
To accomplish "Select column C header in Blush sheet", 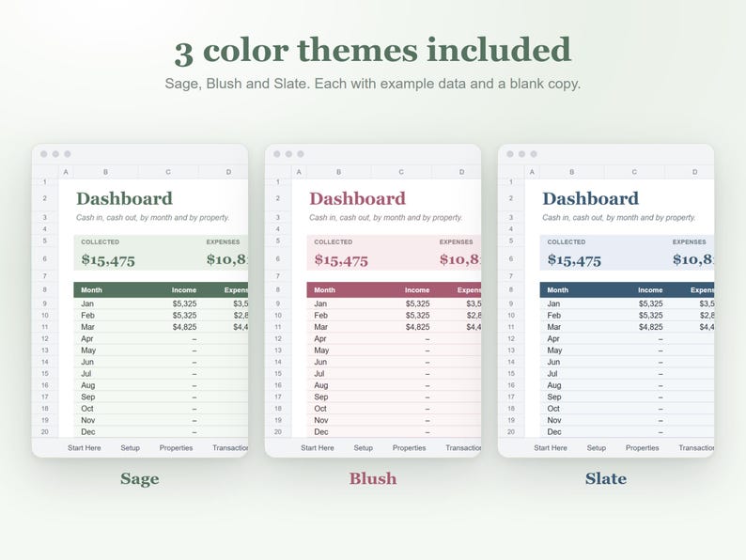I will [x=401, y=172].
